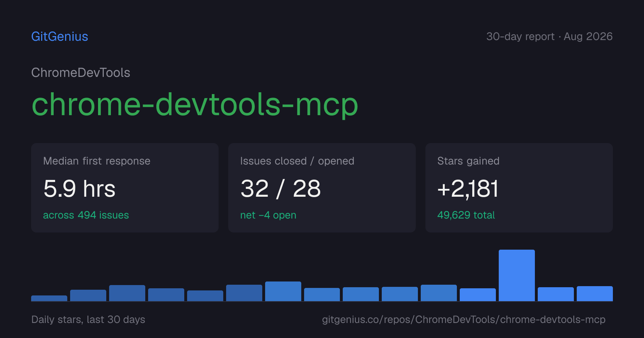Image resolution: width=644 pixels, height=338 pixels.
Task: Click the tallest bar in the daily stars chart
Action: pos(517,275)
